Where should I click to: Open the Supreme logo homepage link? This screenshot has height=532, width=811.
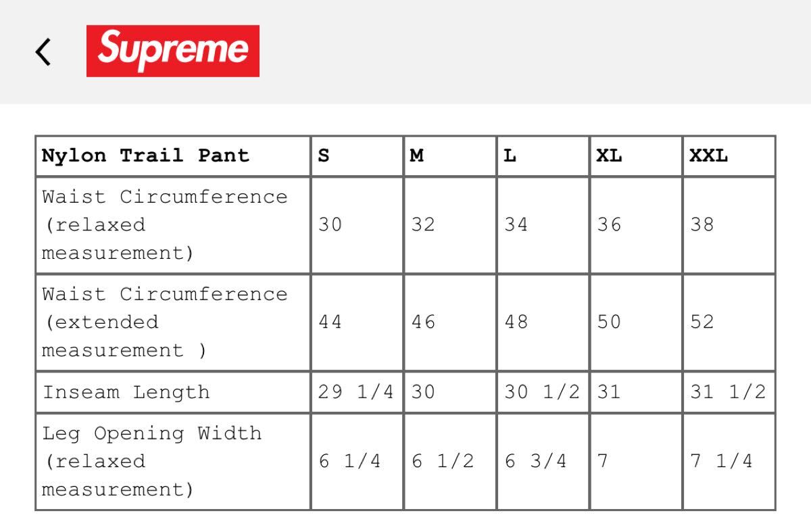173,51
